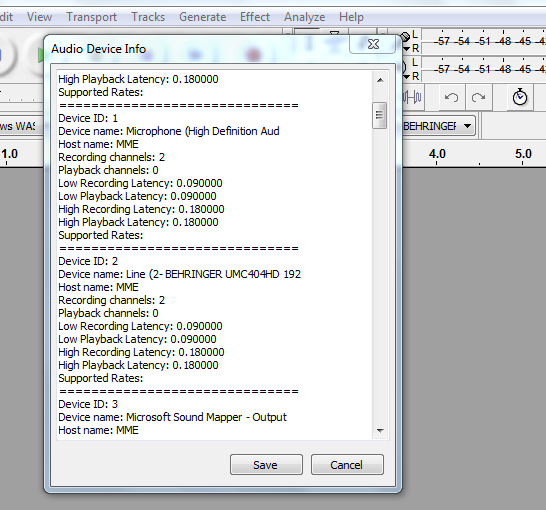Viewport: 546px width, 510px height.
Task: Click the recording meter microphone icon
Action: click(405, 36)
